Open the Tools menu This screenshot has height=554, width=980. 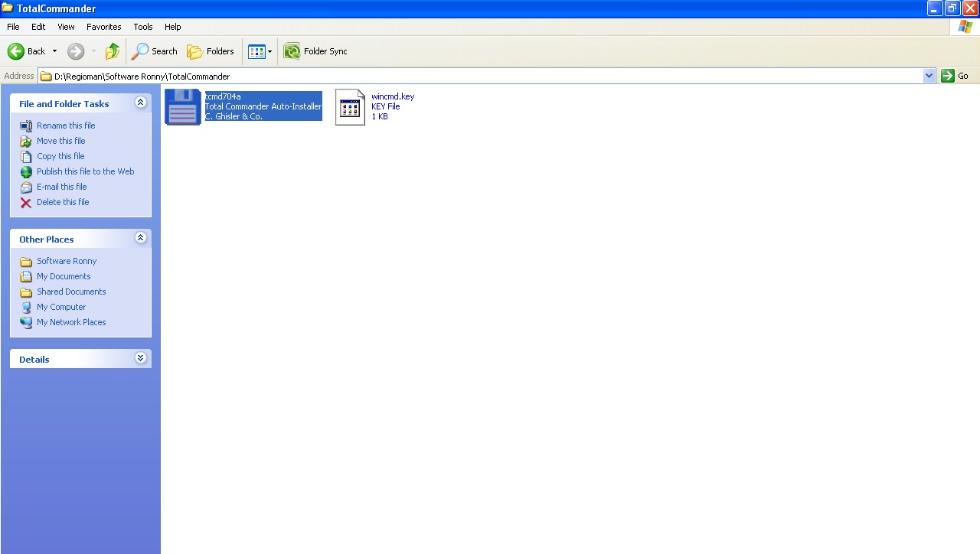142,26
